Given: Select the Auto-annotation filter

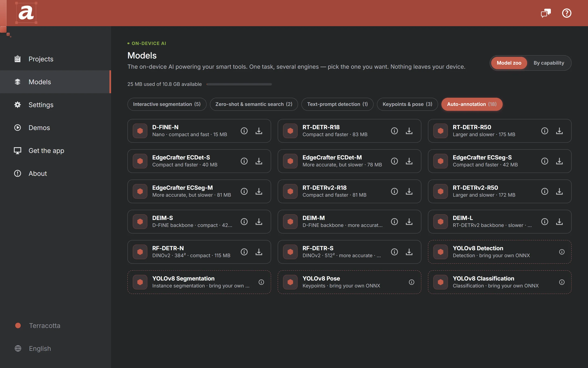Looking at the screenshot, I should tap(472, 104).
